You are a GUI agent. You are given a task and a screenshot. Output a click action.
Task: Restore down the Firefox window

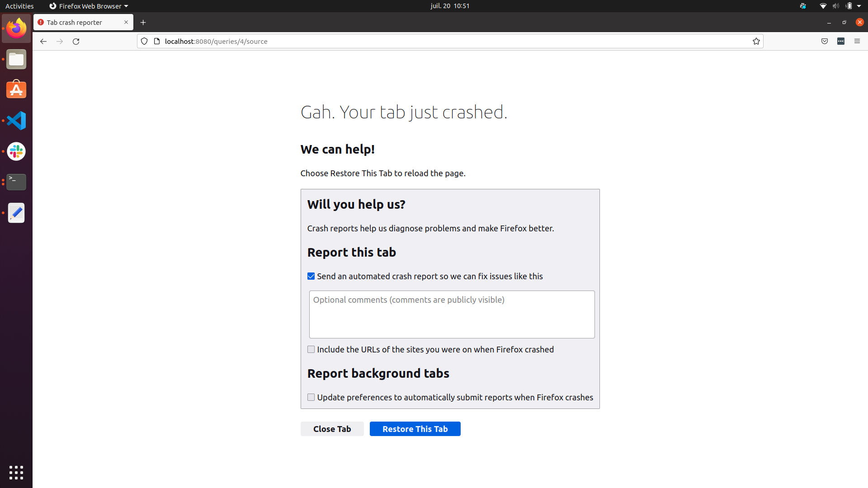[844, 22]
